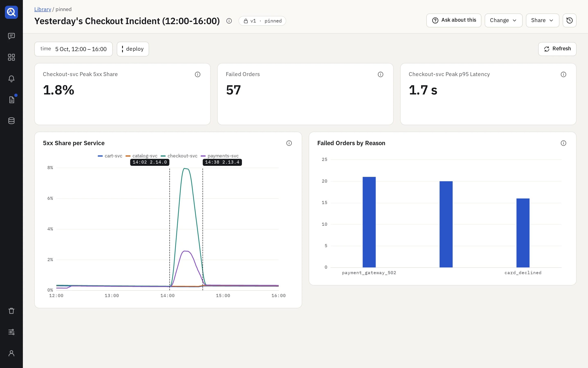Click the unlabeled middle bar in Failed Orders chart

(446, 224)
